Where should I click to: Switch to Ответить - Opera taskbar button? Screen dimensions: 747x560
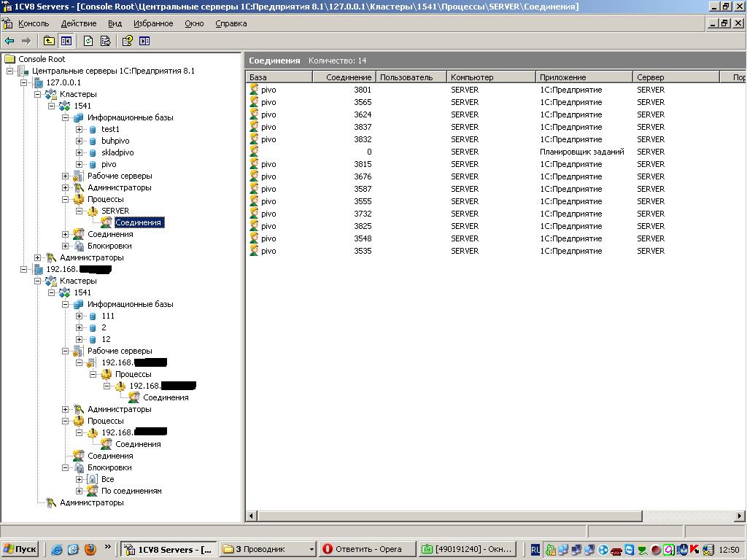point(368,550)
